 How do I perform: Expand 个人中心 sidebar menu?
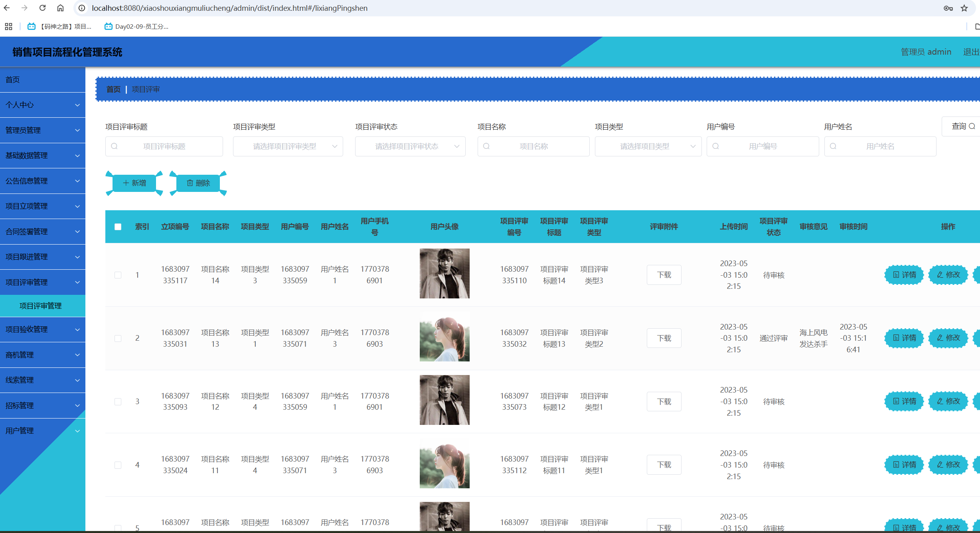click(43, 105)
